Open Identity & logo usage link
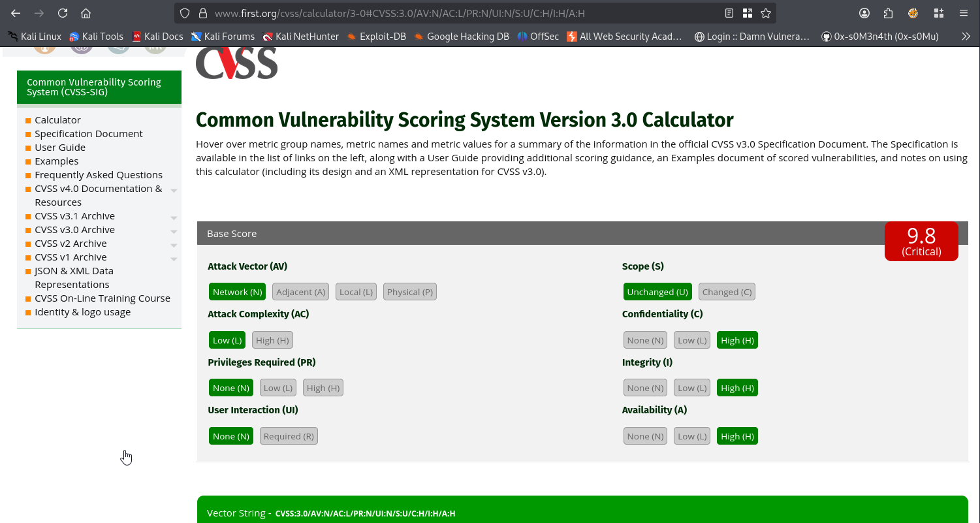Viewport: 980px width, 523px height. tap(82, 312)
